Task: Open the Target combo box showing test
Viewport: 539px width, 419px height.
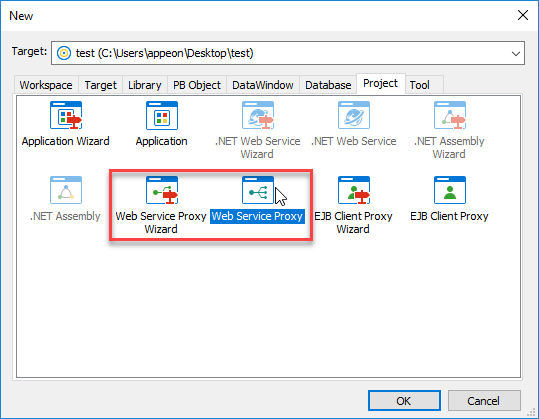Action: pos(288,53)
